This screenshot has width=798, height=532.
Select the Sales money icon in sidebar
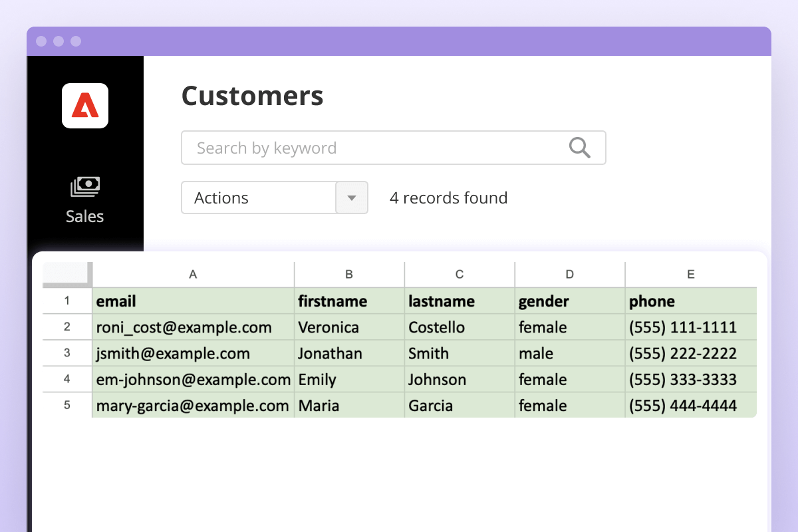(84, 186)
